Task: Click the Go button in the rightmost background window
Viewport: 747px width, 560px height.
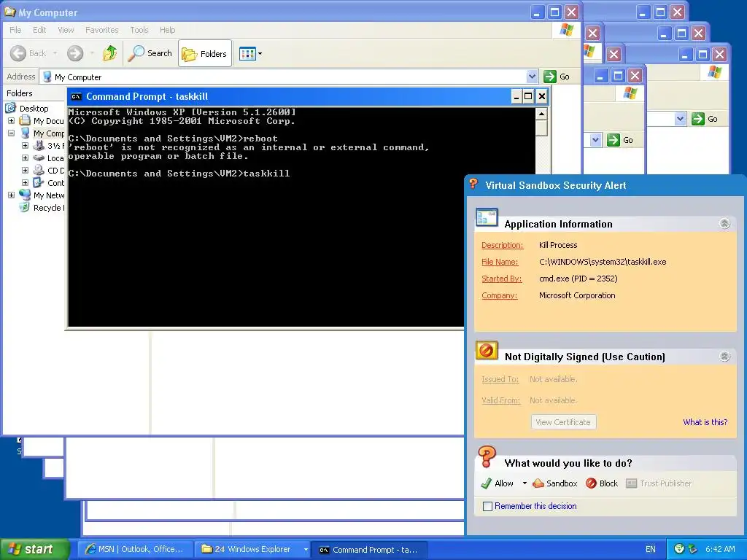Action: (x=705, y=119)
